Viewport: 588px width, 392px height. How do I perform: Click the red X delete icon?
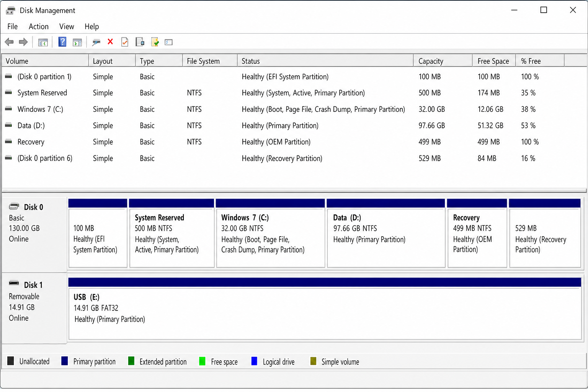click(x=110, y=42)
